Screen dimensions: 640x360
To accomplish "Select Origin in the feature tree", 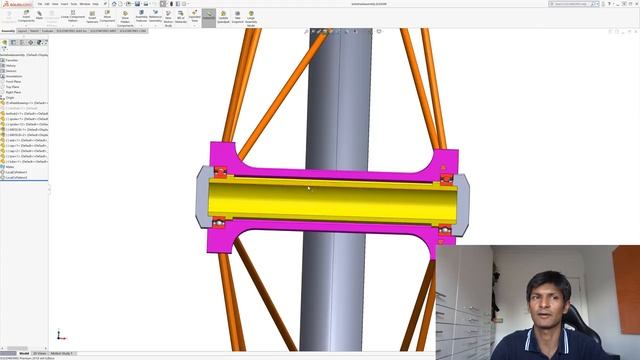I will [10, 98].
